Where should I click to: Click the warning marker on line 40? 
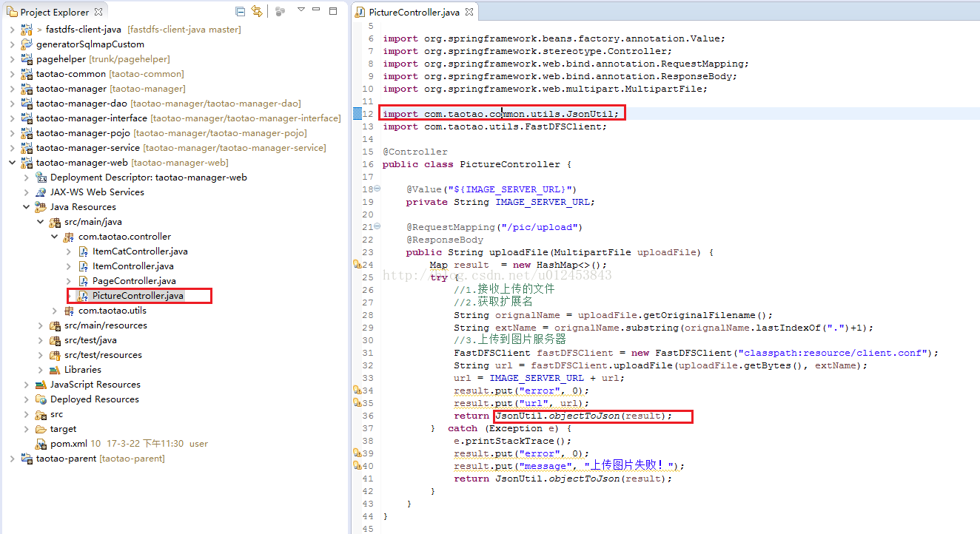point(358,466)
